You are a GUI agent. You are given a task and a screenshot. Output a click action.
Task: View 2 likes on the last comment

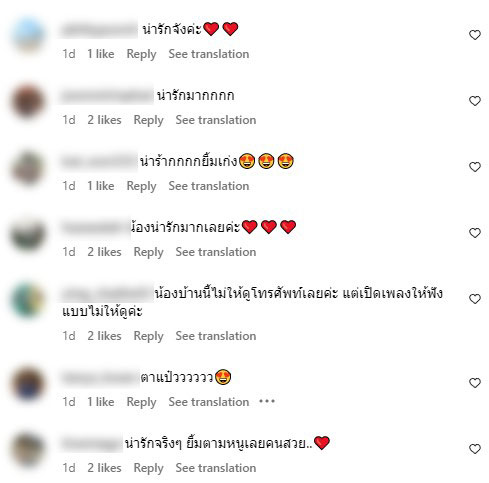tap(104, 468)
